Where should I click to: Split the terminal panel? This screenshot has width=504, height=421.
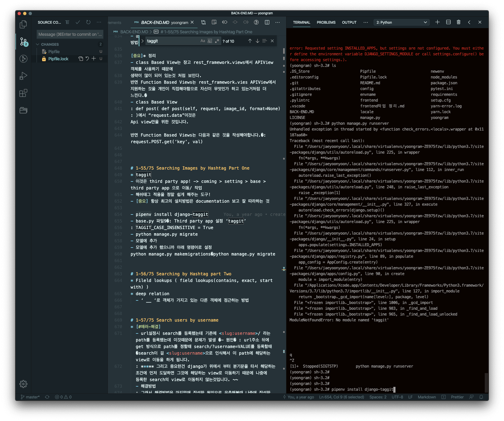(448, 22)
